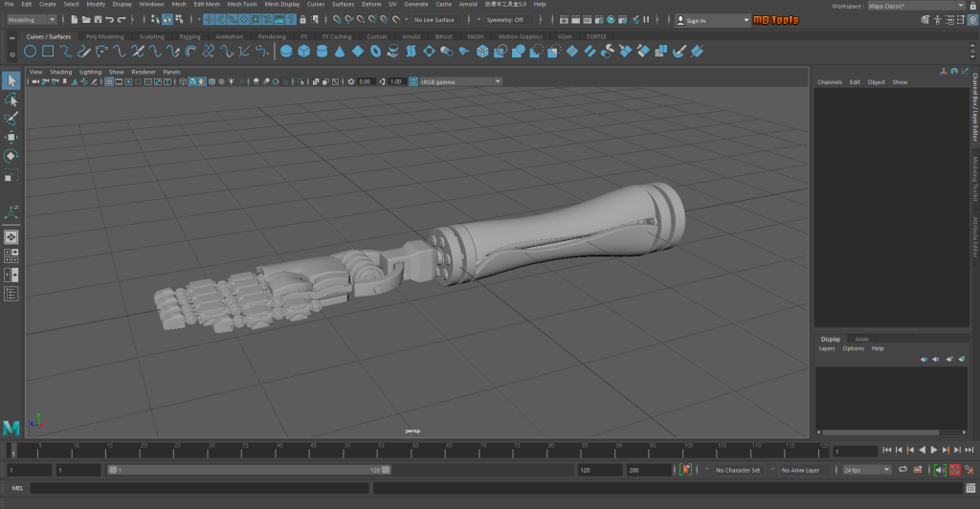
Task: Toggle the timeline loop playback button
Action: click(902, 470)
